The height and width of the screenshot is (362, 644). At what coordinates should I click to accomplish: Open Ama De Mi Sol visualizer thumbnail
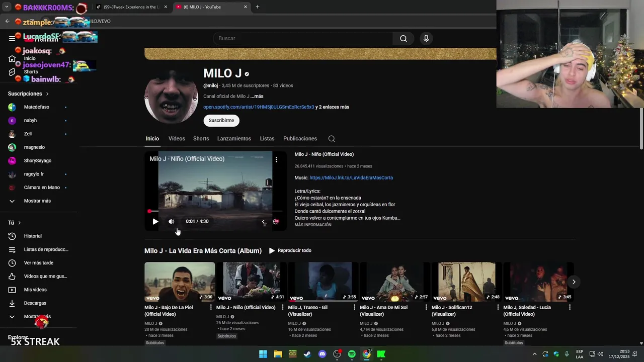click(395, 282)
